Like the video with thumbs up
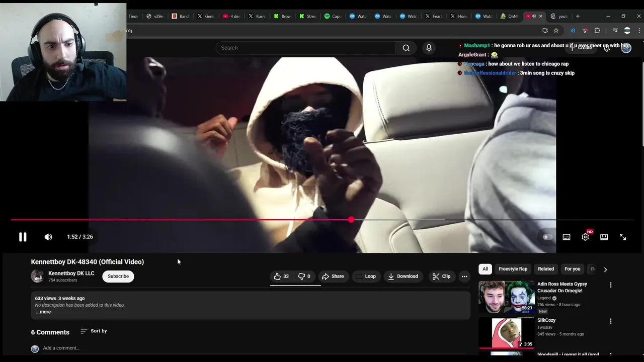The width and height of the screenshot is (644, 362). point(281,276)
